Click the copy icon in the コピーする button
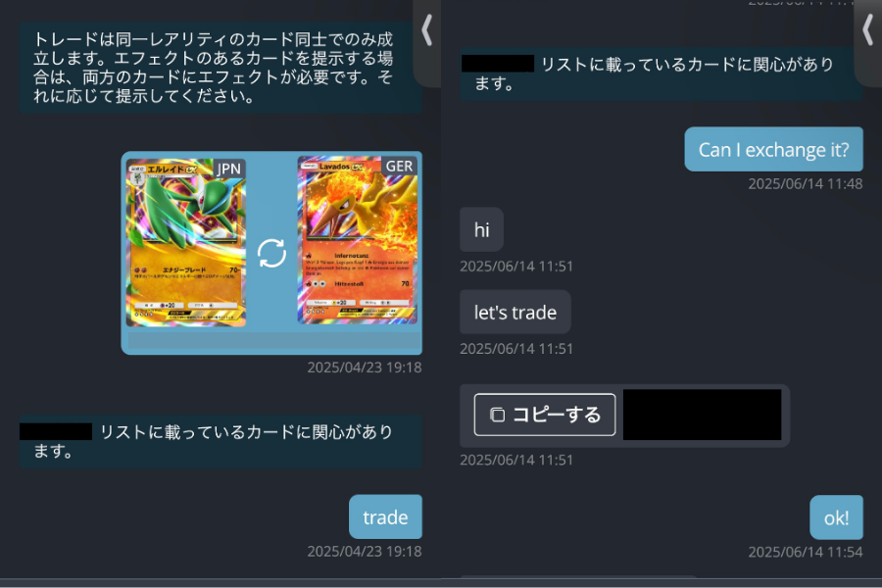 (x=497, y=415)
